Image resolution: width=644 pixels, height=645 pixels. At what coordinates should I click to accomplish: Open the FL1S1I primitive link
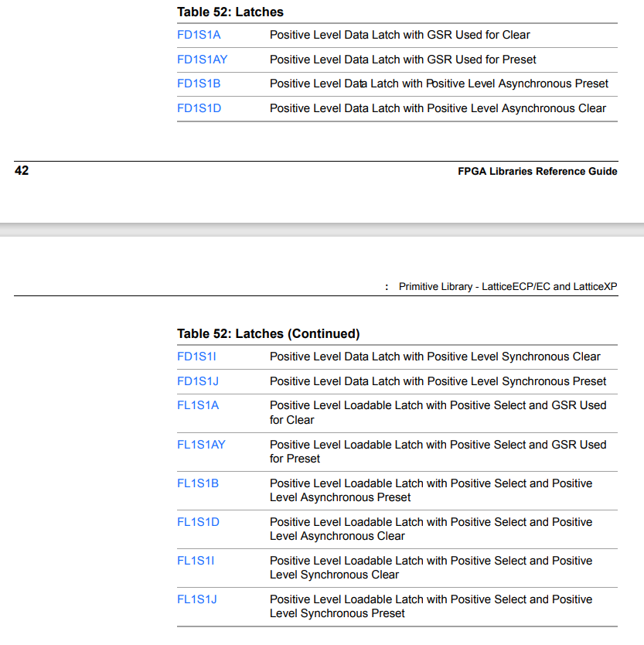196,561
